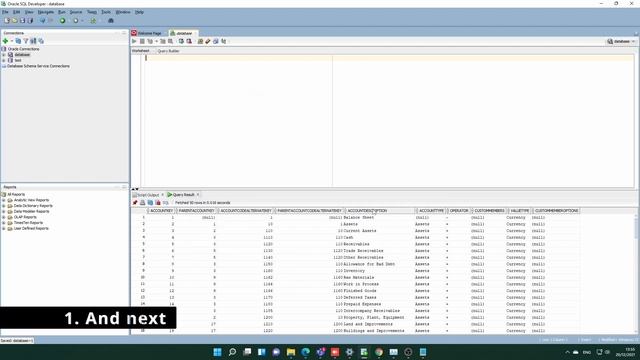This screenshot has width=640, height=360.
Task: Click the VALUETYPE column header
Action: tap(520, 211)
